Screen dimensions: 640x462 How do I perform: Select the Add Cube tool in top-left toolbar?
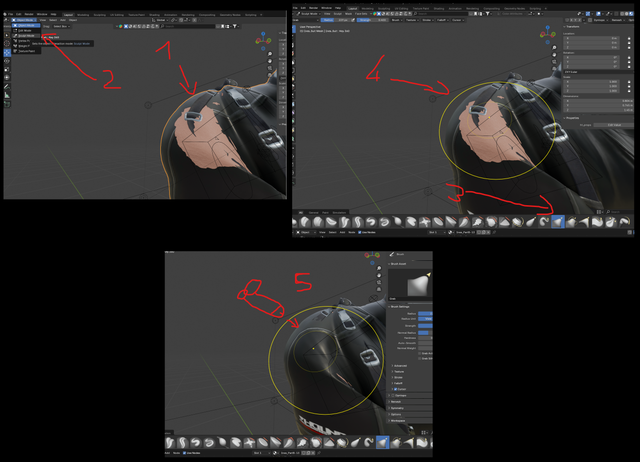(7, 104)
